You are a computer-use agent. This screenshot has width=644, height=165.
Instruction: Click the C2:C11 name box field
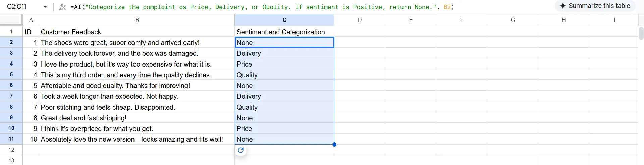pyautogui.click(x=20, y=7)
